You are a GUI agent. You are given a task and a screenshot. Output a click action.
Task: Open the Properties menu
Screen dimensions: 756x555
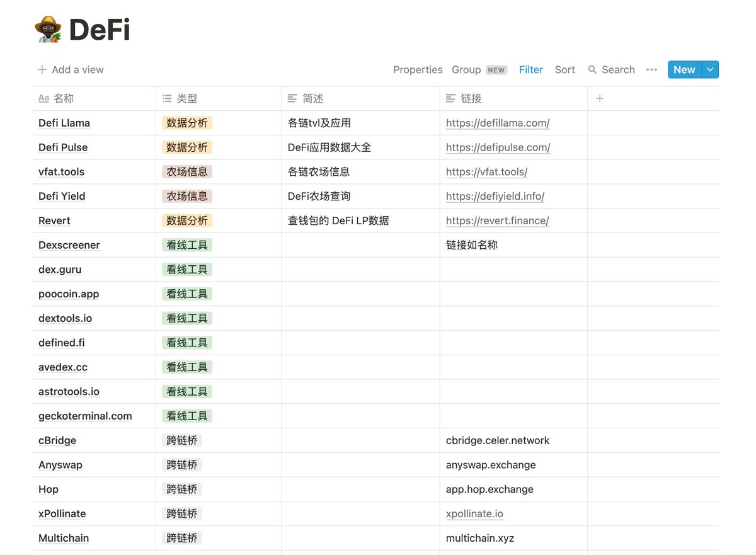click(418, 70)
